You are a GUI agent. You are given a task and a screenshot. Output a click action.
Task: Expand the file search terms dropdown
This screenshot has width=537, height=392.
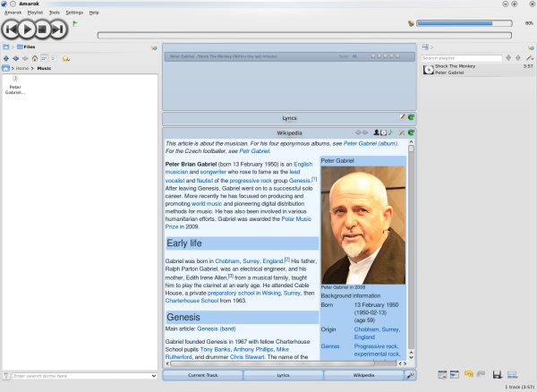point(154,375)
